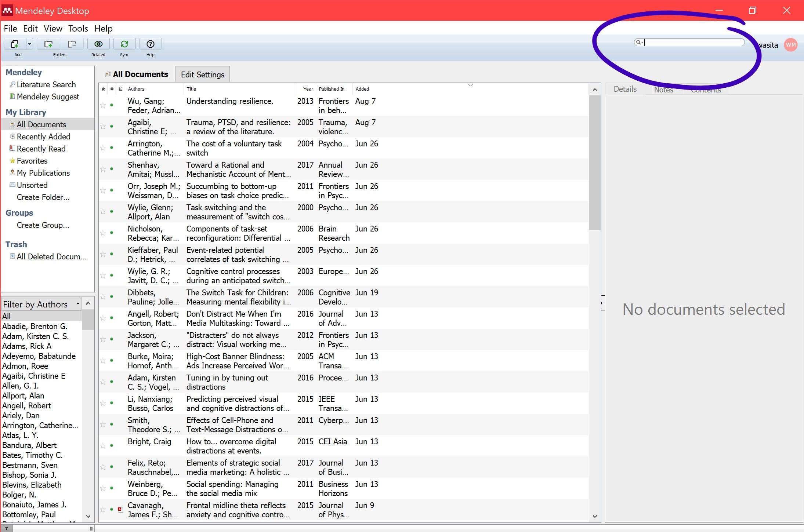Click the Edit Settings button
The width and height of the screenshot is (804, 532).
coord(203,74)
